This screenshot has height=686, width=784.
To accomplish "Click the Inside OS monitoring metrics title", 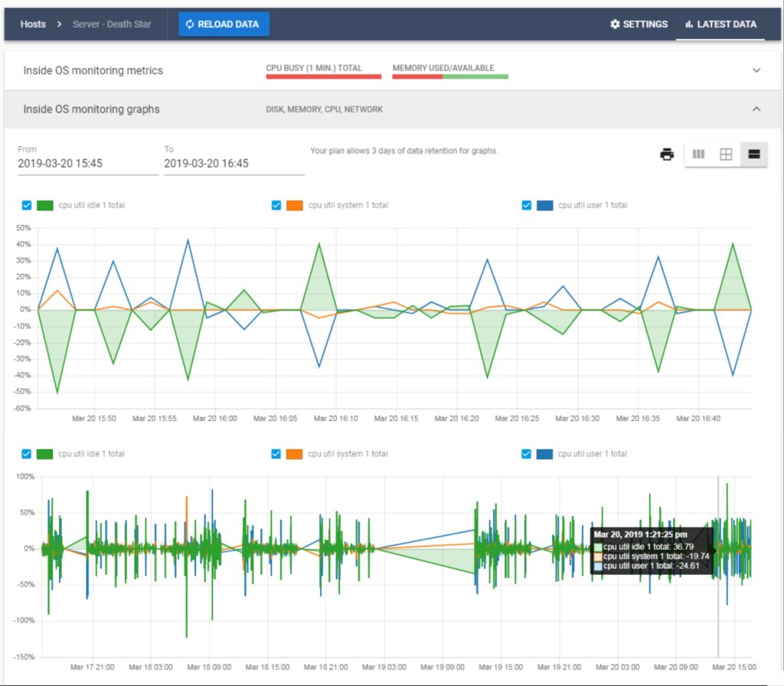I will 93,70.
